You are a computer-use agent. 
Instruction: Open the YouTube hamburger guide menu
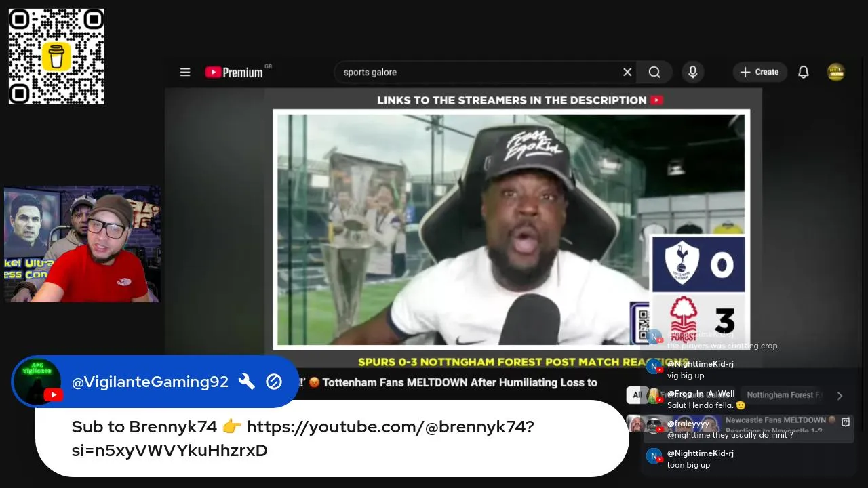point(185,72)
